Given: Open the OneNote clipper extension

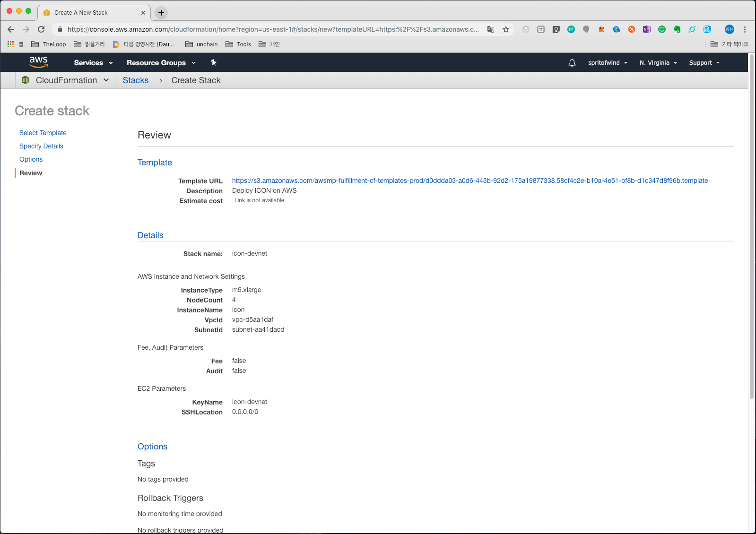Looking at the screenshot, I should pos(647,29).
